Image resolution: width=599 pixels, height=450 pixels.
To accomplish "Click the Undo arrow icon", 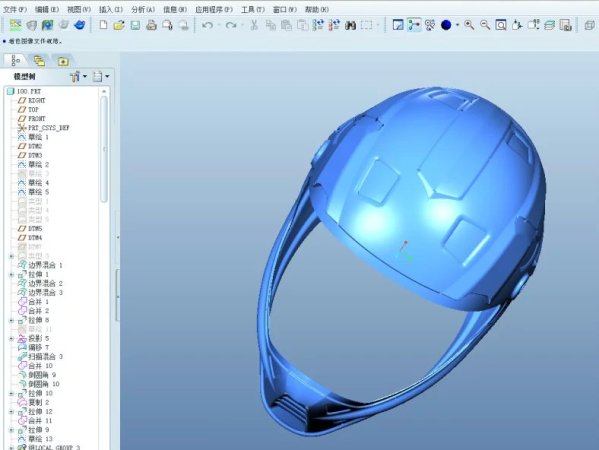I will coord(207,25).
